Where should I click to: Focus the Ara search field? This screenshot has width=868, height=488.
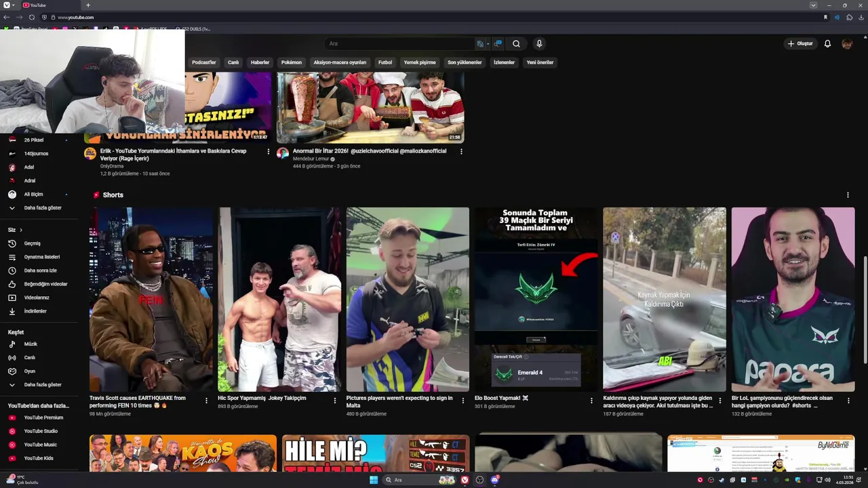(x=400, y=43)
